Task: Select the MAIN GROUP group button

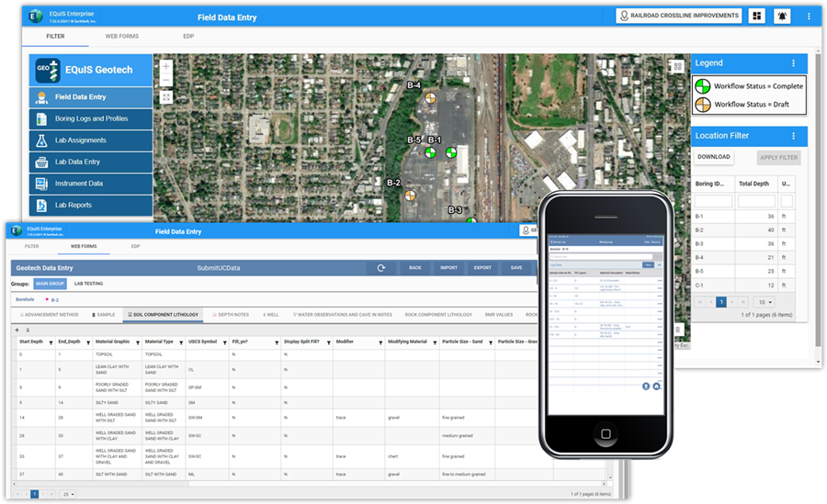Action: pos(51,284)
